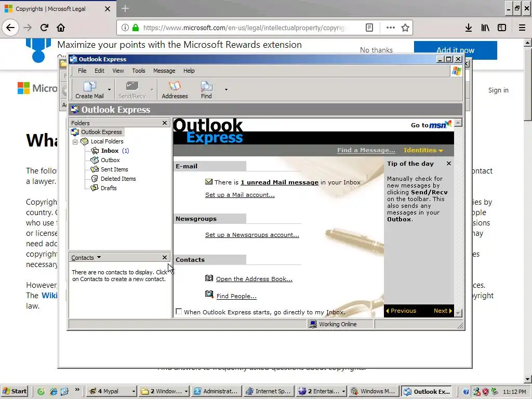This screenshot has width=532, height=399.
Task: Click the Go to msn link
Action: click(431, 125)
